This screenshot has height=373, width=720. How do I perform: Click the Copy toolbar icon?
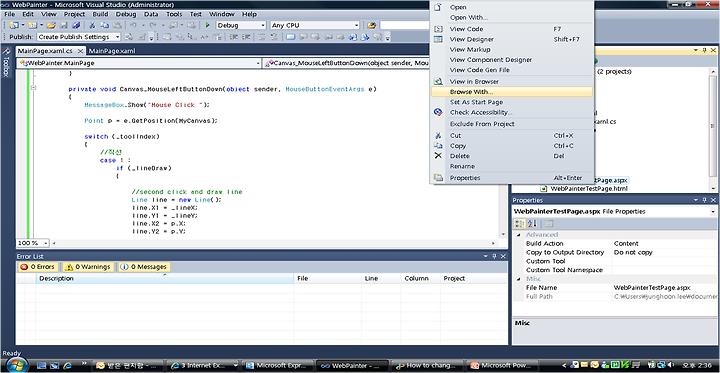pyautogui.click(x=104, y=25)
